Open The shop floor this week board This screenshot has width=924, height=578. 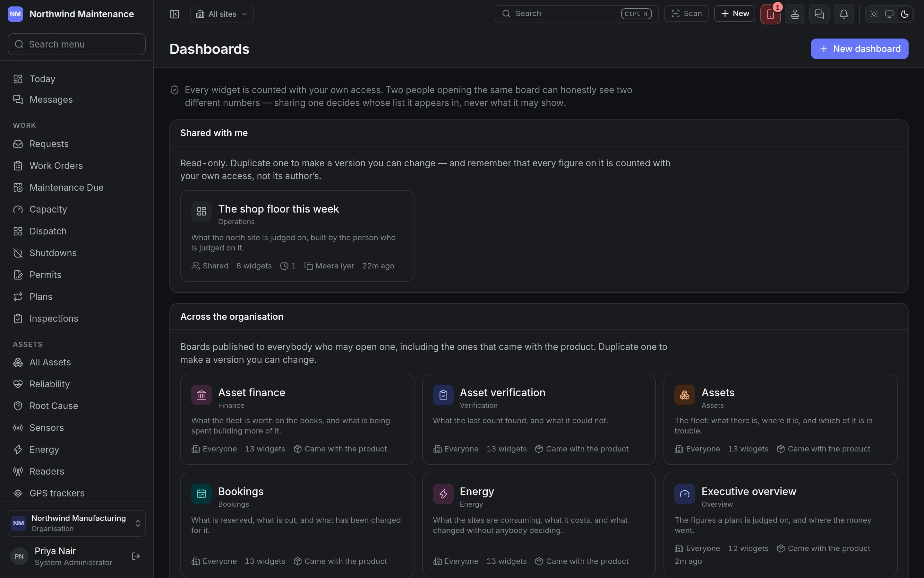click(x=297, y=236)
